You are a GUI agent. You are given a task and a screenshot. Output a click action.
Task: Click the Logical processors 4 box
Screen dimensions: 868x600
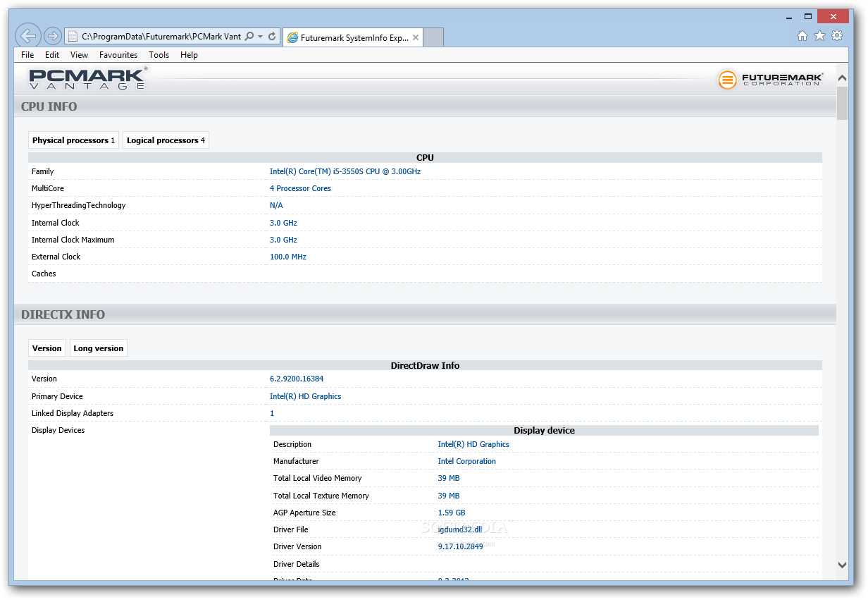(166, 140)
